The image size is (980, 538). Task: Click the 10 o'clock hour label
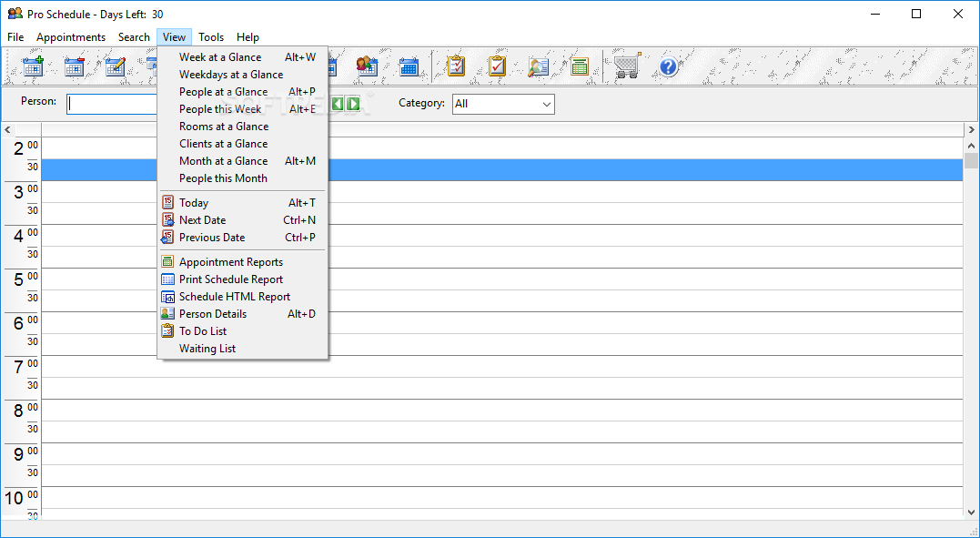coord(14,499)
